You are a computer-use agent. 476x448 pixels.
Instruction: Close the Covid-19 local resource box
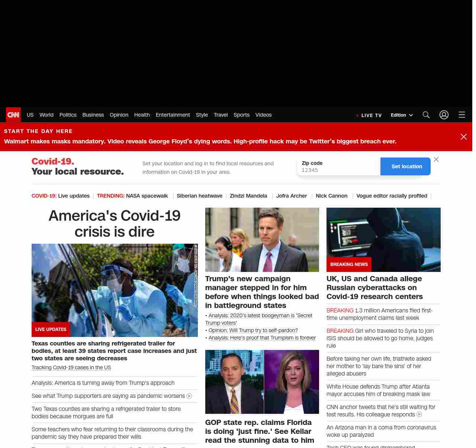(x=436, y=159)
